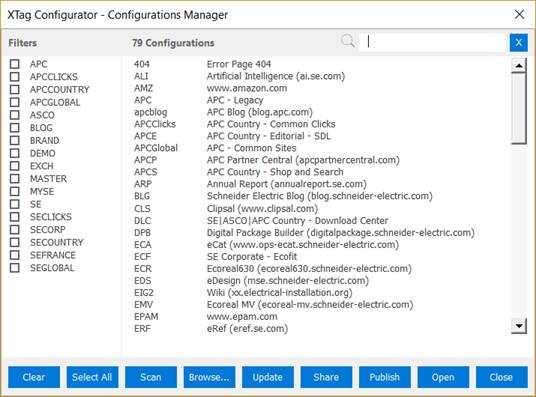
Task: Tick the SE filter checkbox
Action: coord(15,204)
